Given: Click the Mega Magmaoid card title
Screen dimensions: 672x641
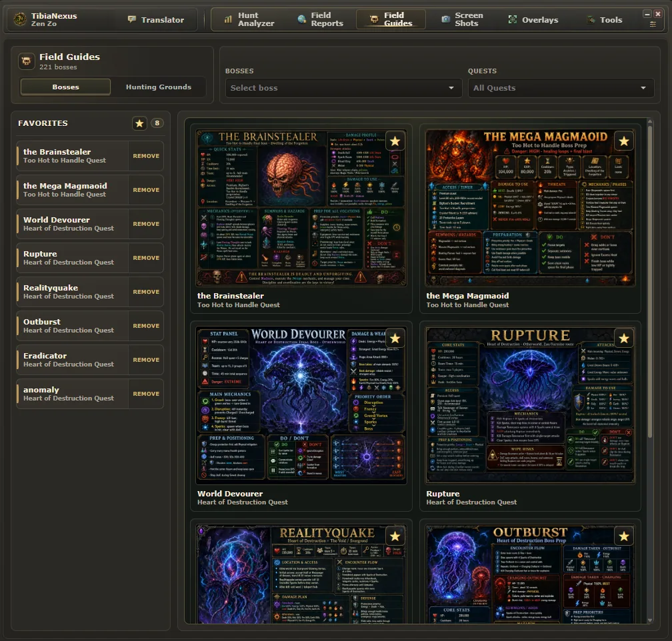Looking at the screenshot, I should point(467,296).
